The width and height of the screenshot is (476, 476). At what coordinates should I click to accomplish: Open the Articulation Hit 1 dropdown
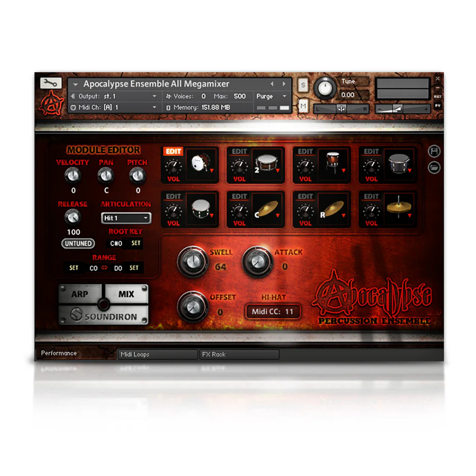coord(126,218)
